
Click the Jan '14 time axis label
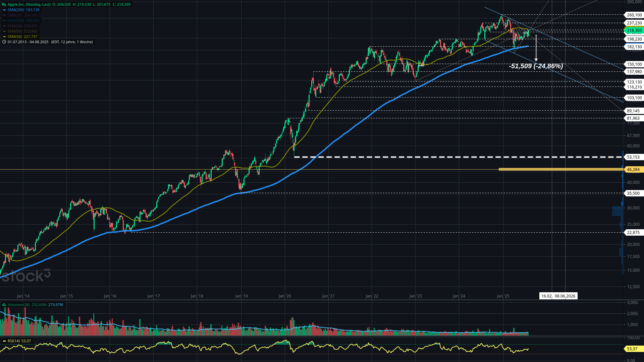tap(23, 296)
